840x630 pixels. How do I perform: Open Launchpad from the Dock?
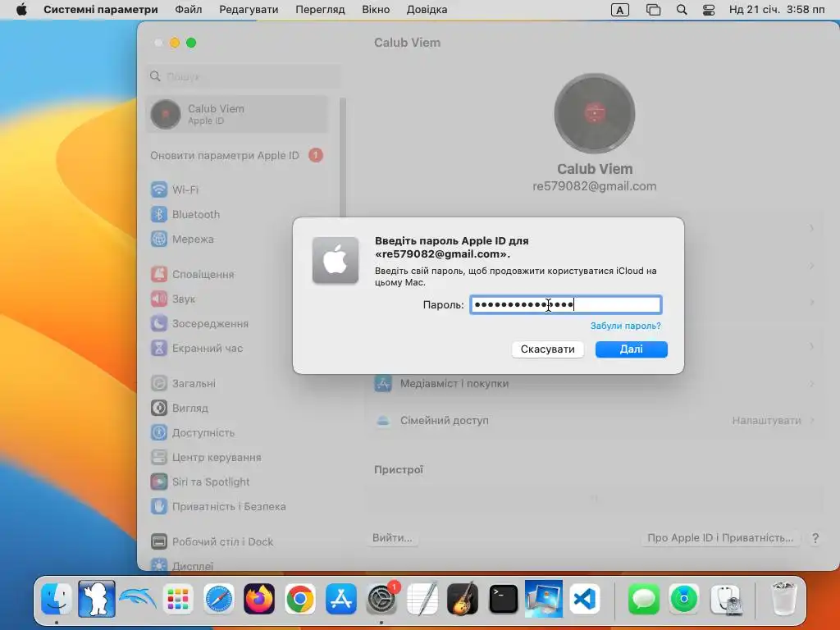178,599
